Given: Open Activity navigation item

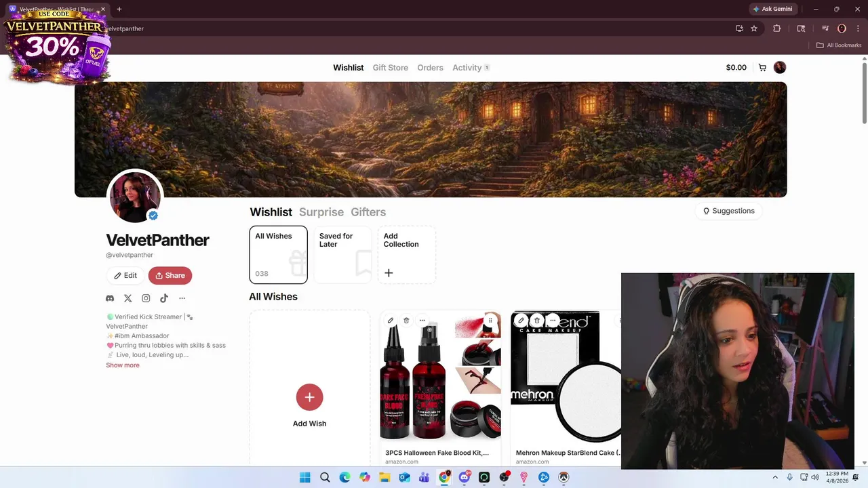Looking at the screenshot, I should coord(471,68).
